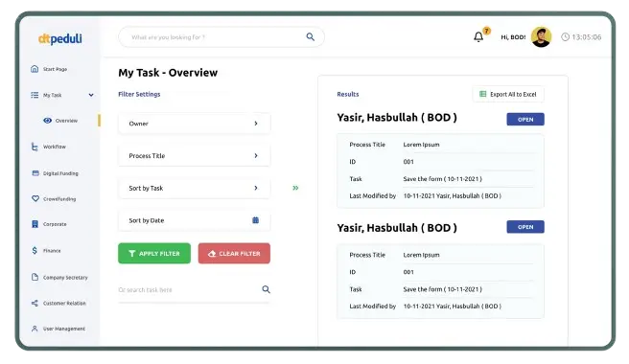Collapse the My Task menu chevron

click(91, 95)
